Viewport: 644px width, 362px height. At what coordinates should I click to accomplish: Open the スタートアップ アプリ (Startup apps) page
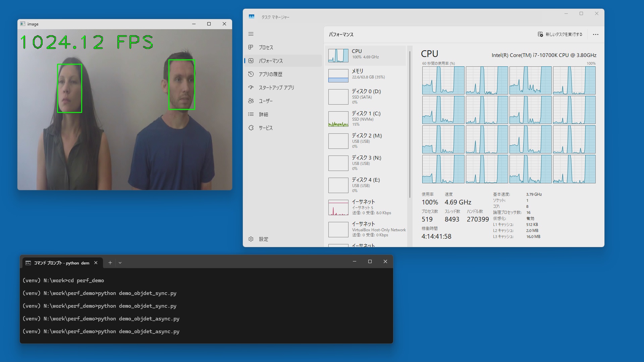click(276, 87)
